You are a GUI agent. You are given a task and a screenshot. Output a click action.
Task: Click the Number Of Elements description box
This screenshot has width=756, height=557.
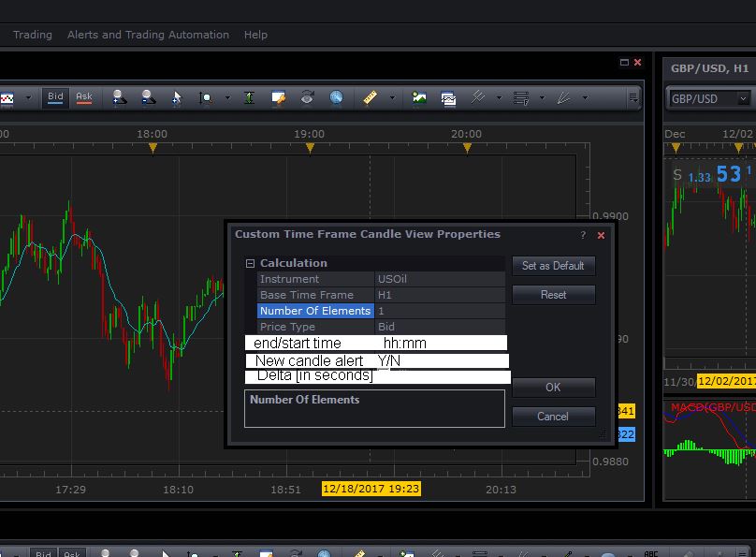(374, 408)
